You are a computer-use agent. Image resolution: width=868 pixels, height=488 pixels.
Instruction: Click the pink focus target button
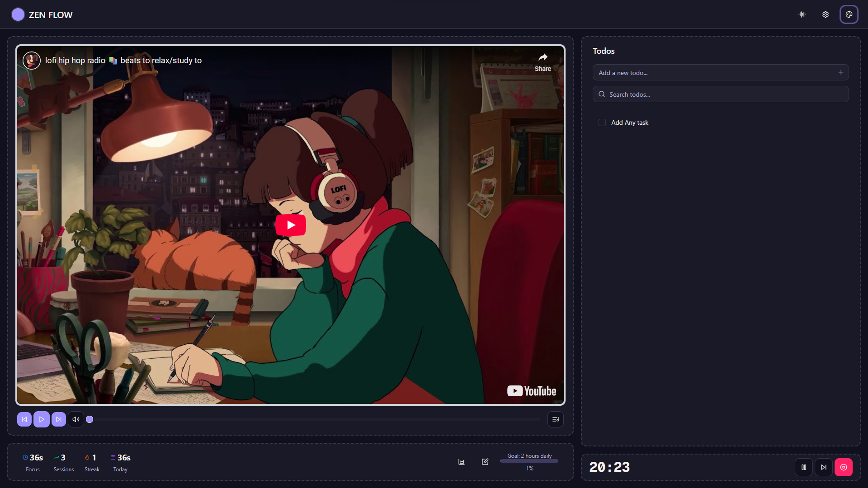[x=844, y=467]
